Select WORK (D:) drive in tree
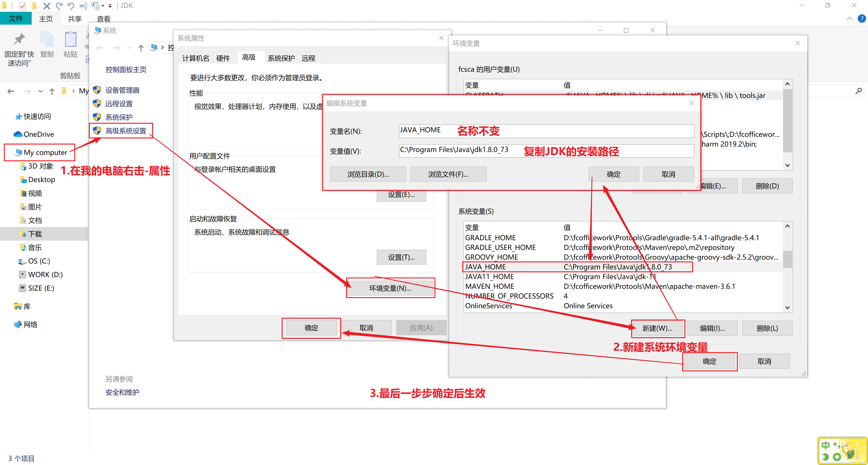 coord(45,275)
